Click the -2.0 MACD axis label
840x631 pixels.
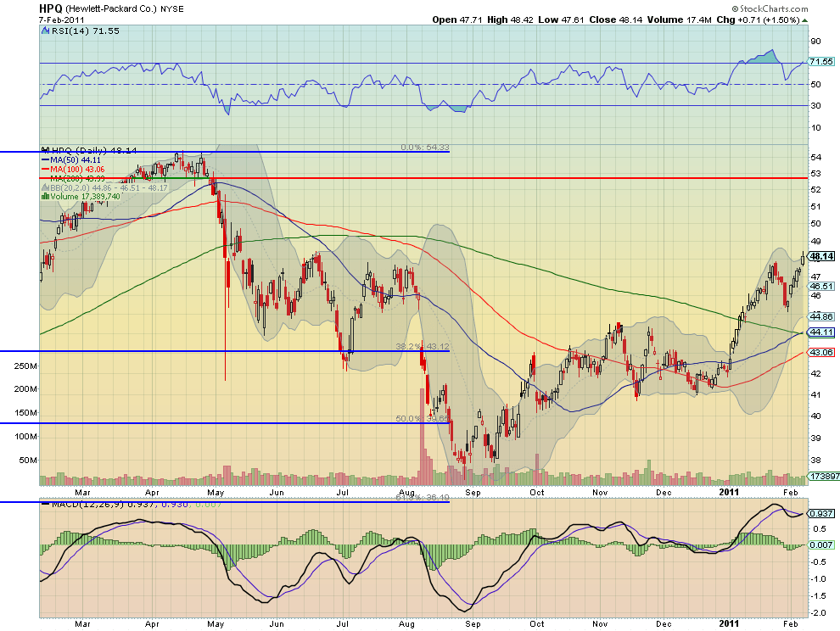click(x=819, y=613)
